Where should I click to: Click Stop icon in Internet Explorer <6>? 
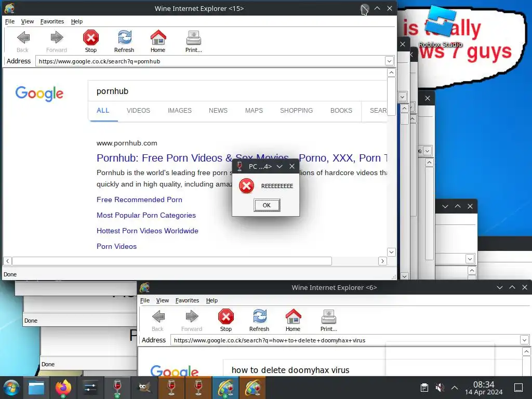(x=225, y=316)
